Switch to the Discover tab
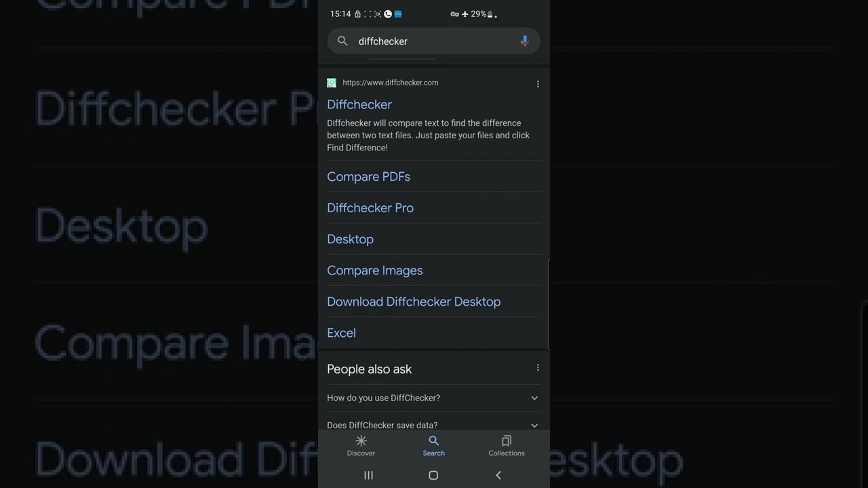 click(361, 446)
